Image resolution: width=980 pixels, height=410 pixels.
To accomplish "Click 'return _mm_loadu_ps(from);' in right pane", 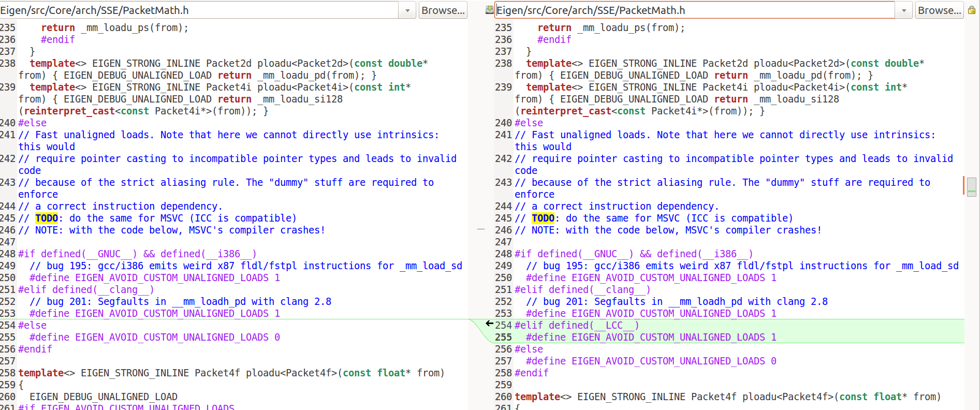I will pos(611,28).
